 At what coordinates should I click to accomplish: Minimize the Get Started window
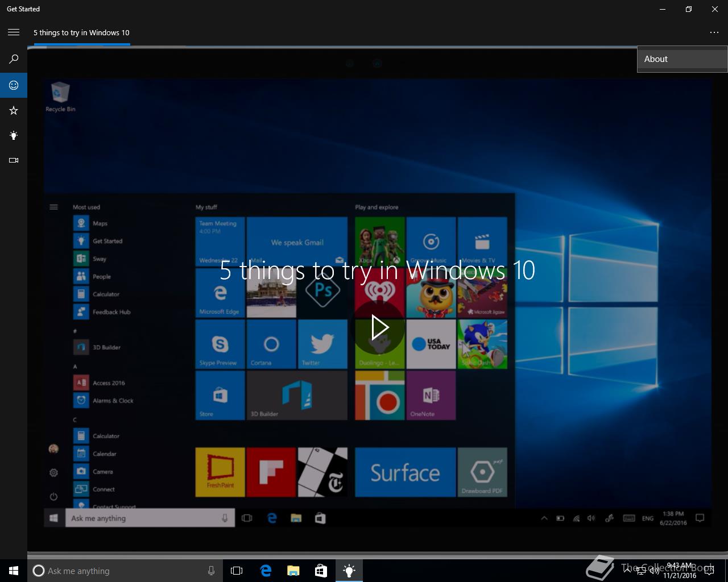pyautogui.click(x=663, y=9)
